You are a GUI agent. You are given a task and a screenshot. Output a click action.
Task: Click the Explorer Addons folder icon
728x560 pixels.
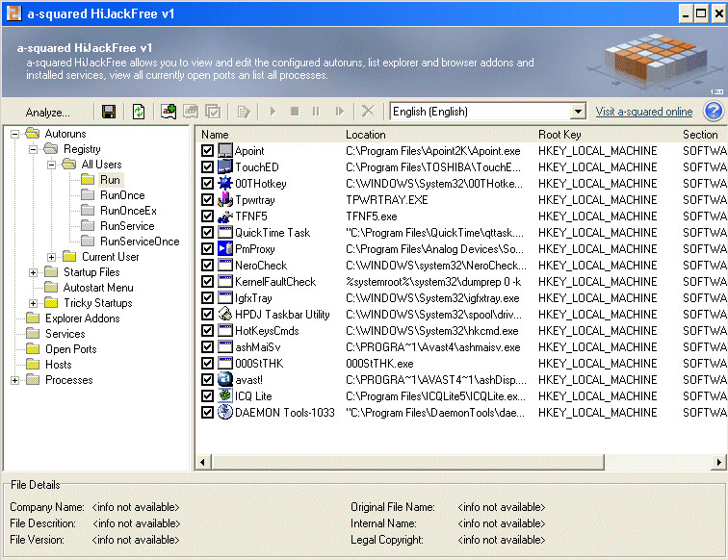point(33,318)
